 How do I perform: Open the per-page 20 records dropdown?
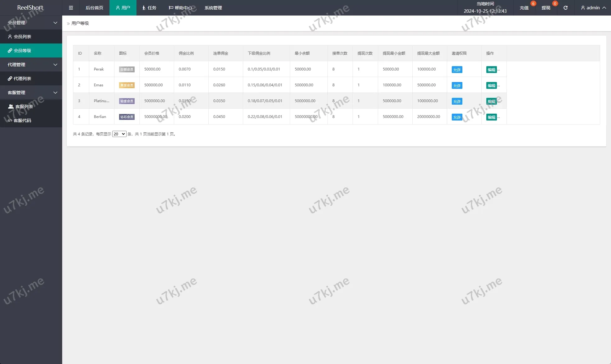(119, 134)
